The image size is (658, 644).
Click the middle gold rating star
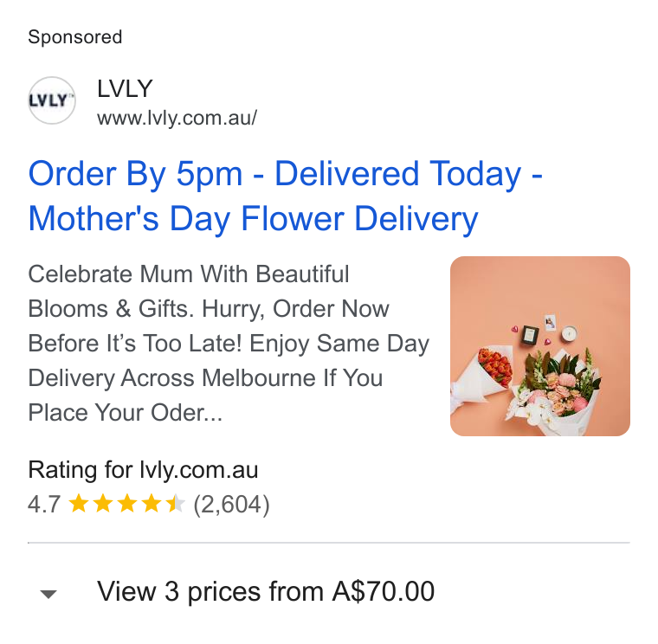pyautogui.click(x=126, y=504)
